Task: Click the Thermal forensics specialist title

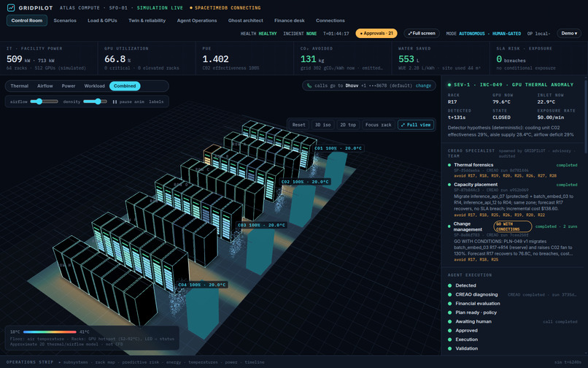Action: tap(473, 165)
